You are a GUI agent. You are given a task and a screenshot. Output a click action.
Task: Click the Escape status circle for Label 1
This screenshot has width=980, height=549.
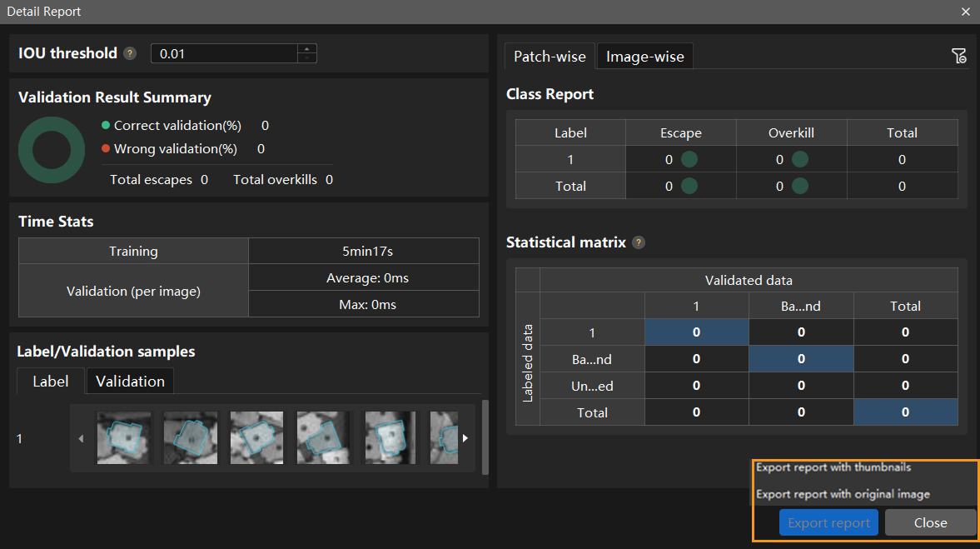click(x=689, y=160)
